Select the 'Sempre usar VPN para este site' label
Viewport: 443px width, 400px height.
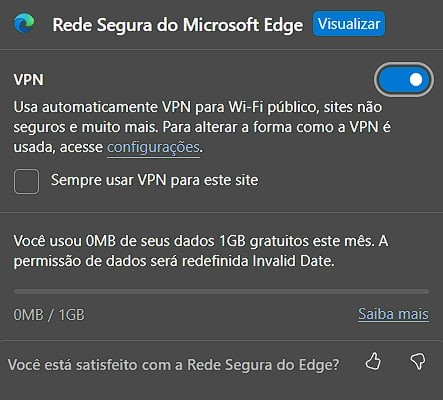(x=154, y=180)
